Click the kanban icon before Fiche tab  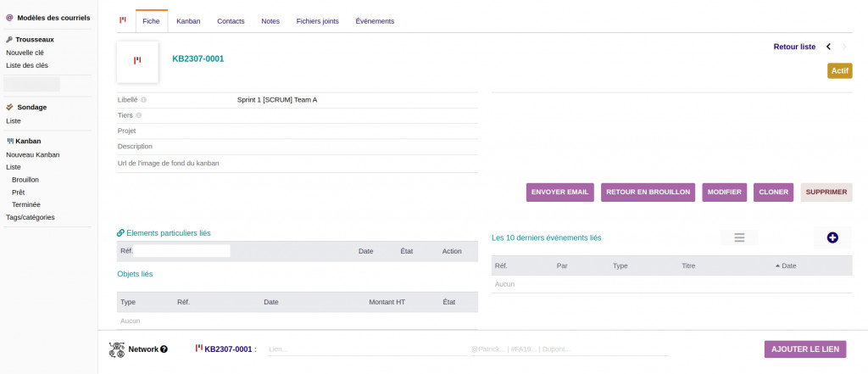click(x=123, y=20)
